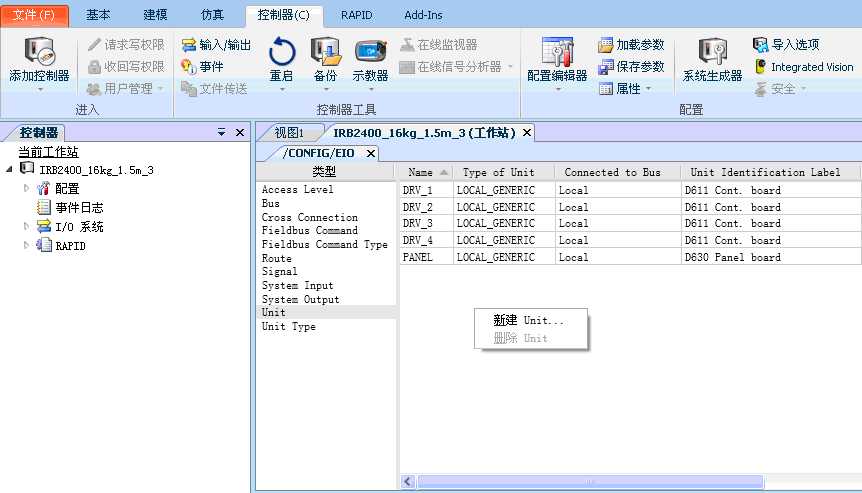Open the Restart dropdown arrow

click(x=281, y=88)
